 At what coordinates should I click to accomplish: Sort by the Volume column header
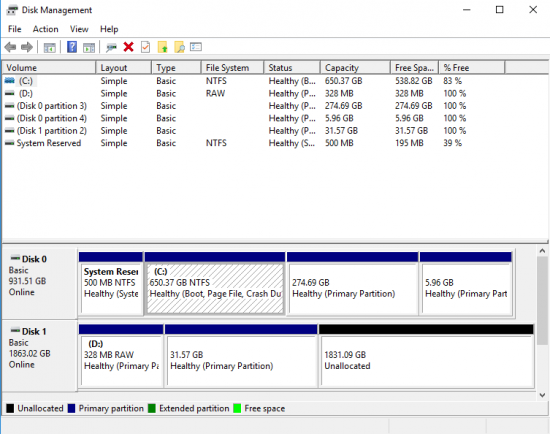[x=49, y=67]
